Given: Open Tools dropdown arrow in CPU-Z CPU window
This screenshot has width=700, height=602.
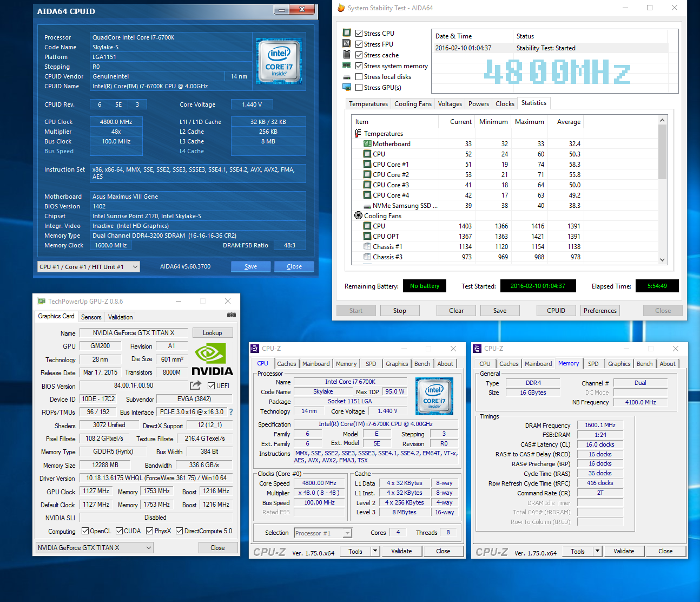Looking at the screenshot, I should [375, 551].
